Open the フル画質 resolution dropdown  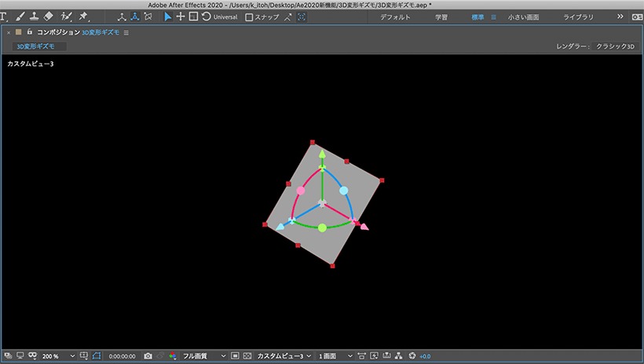(x=204, y=356)
